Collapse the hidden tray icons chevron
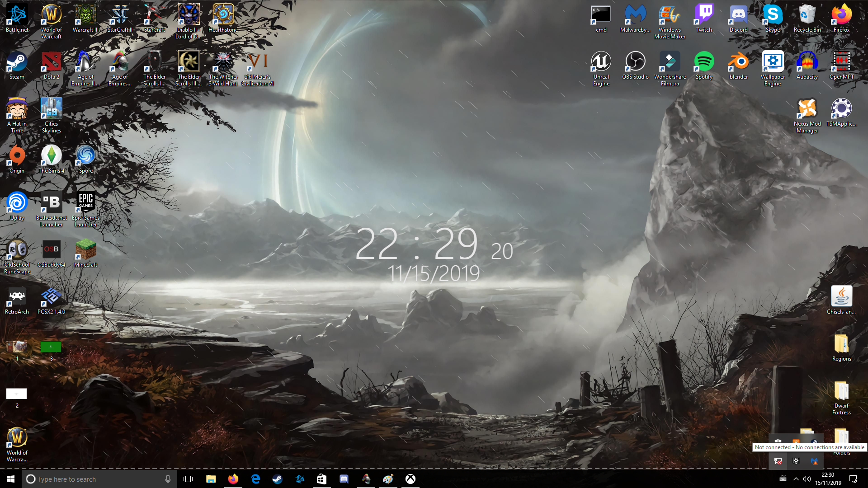 tap(796, 479)
